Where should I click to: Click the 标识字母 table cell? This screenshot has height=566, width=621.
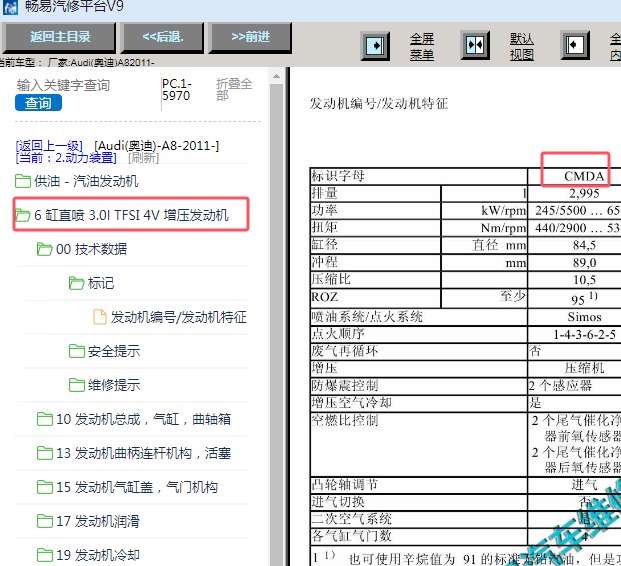point(419,176)
